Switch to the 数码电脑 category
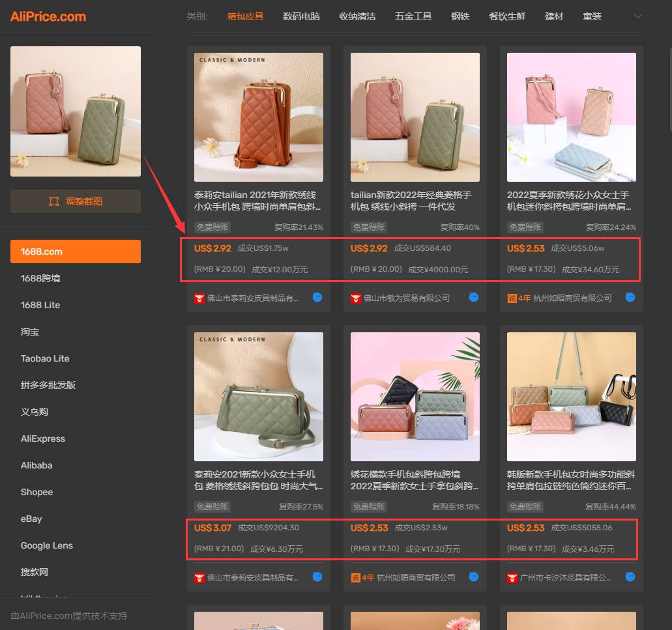 301,16
